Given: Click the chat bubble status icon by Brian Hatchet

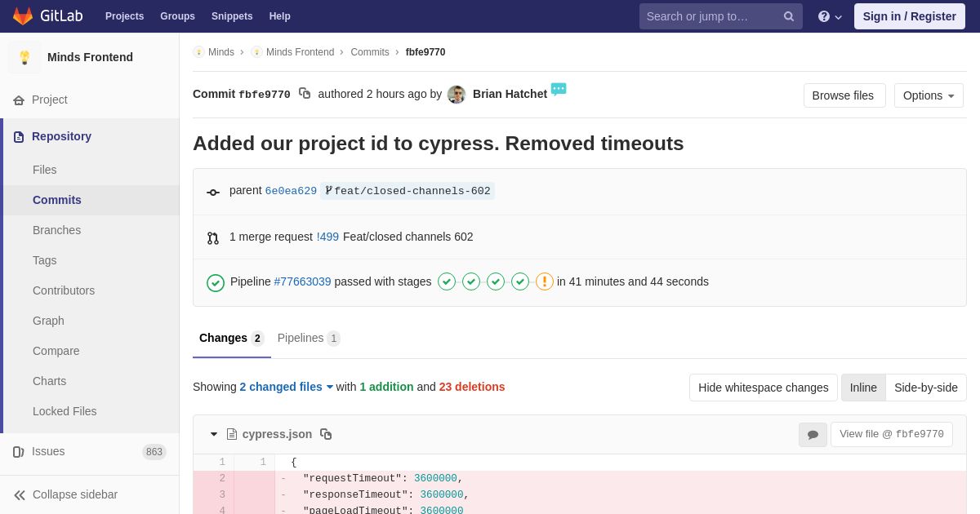Looking at the screenshot, I should (x=559, y=89).
